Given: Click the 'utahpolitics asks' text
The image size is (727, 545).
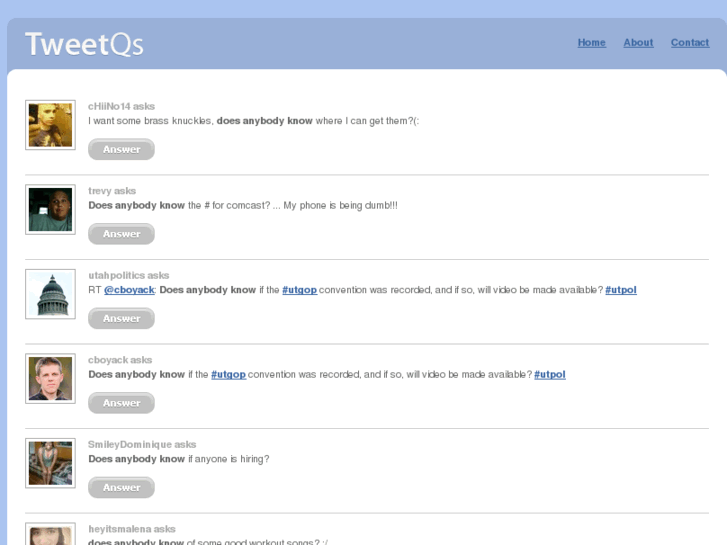Looking at the screenshot, I should tap(129, 276).
